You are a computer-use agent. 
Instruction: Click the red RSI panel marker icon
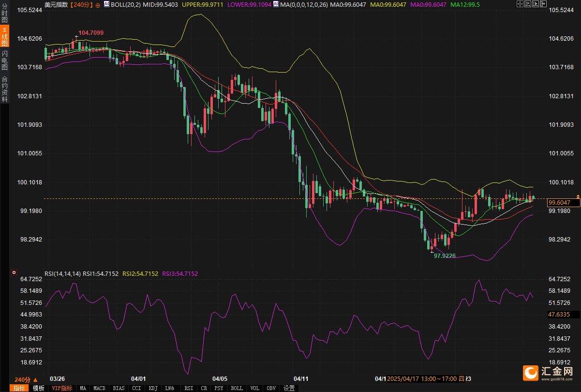tap(14, 272)
